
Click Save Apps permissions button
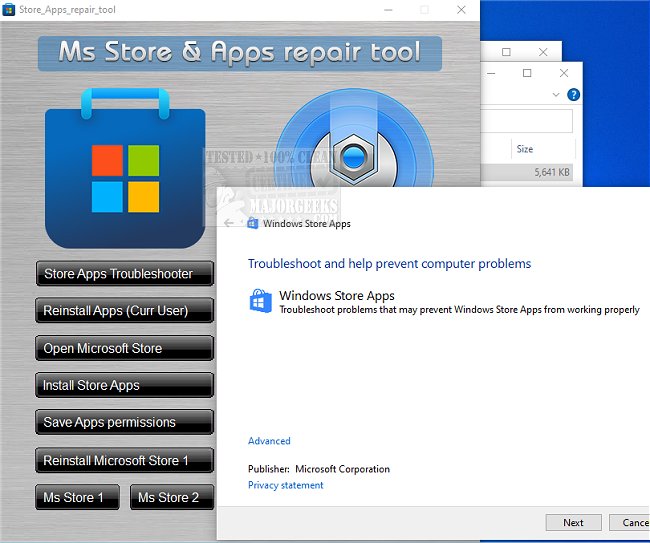click(124, 422)
